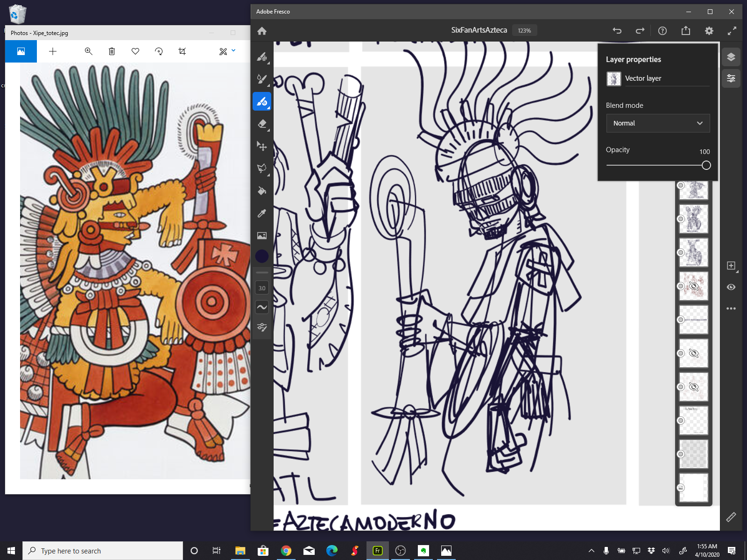The height and width of the screenshot is (560, 747).
Task: Select the Transform move tool
Action: (x=262, y=146)
